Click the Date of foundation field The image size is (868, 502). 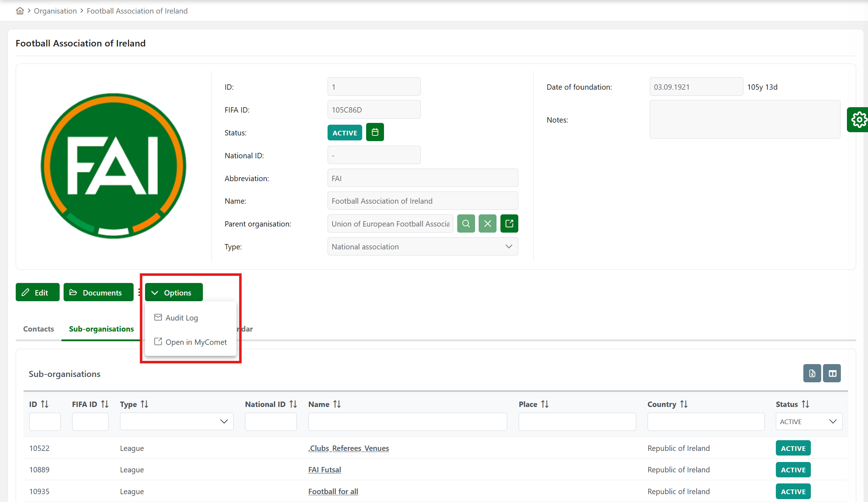[x=696, y=87]
